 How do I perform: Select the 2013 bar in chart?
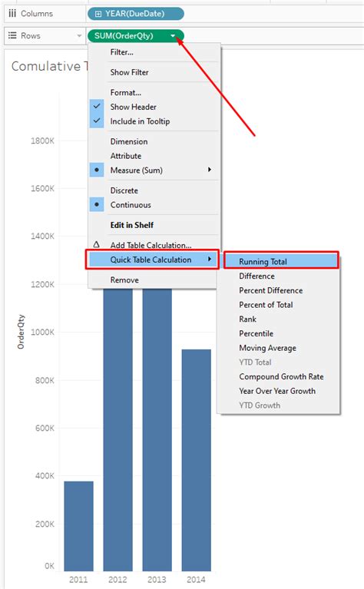coord(157,430)
